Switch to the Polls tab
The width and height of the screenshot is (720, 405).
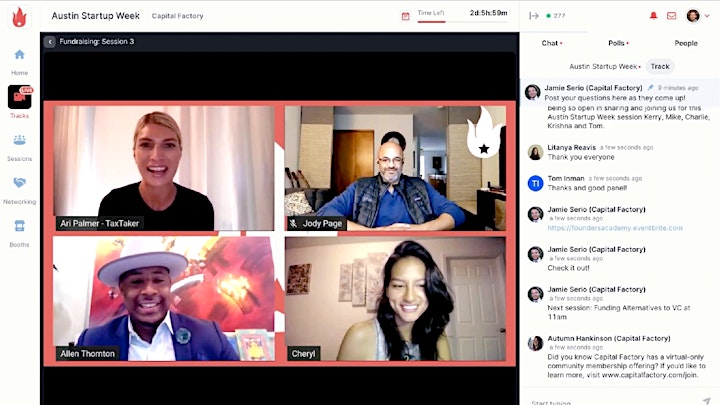coord(617,43)
